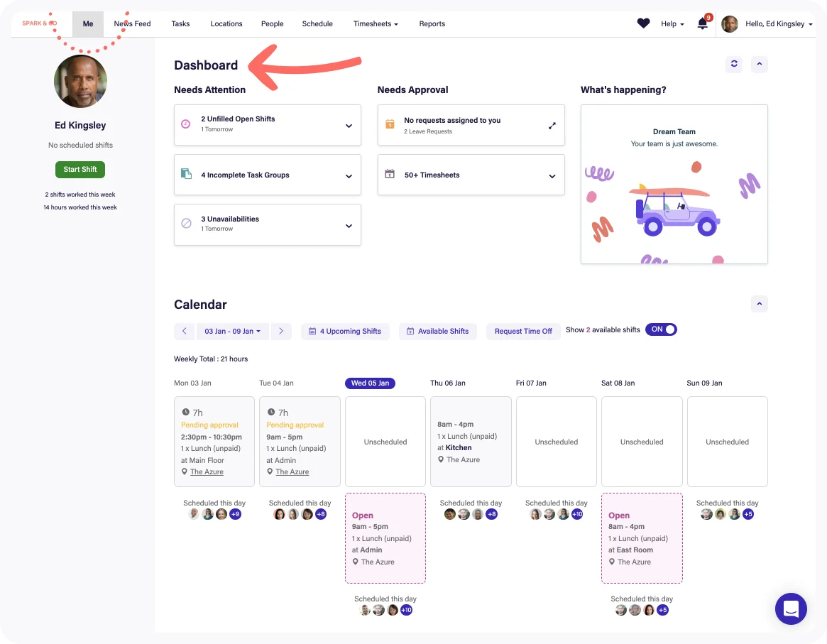Expand the 2 Unfilled Open Shifts card

349,125
